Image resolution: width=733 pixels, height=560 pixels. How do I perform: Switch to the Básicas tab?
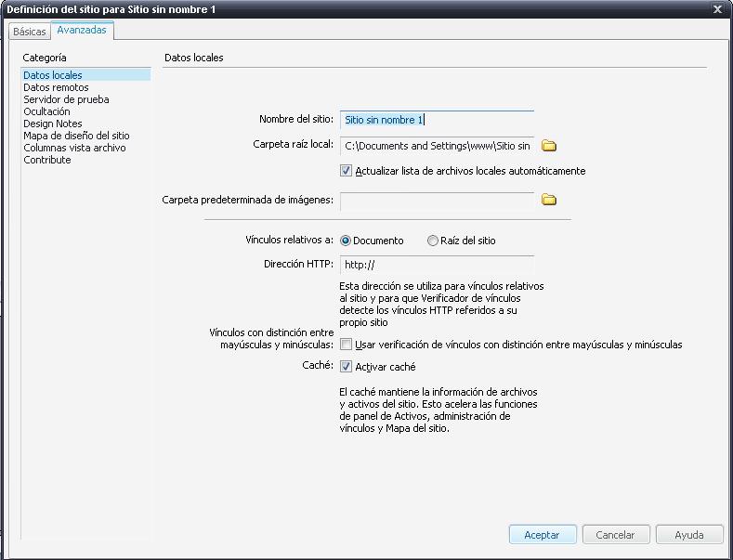coord(29,32)
